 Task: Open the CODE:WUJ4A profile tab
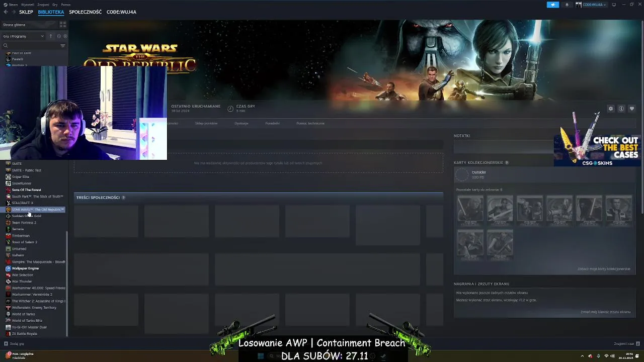click(121, 12)
